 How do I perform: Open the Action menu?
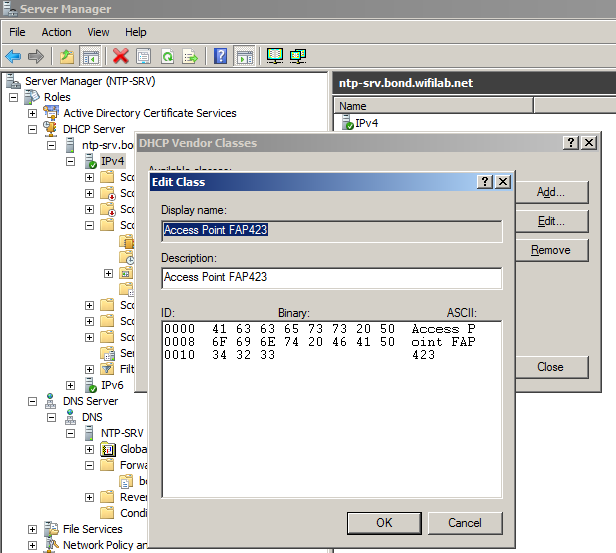point(56,32)
